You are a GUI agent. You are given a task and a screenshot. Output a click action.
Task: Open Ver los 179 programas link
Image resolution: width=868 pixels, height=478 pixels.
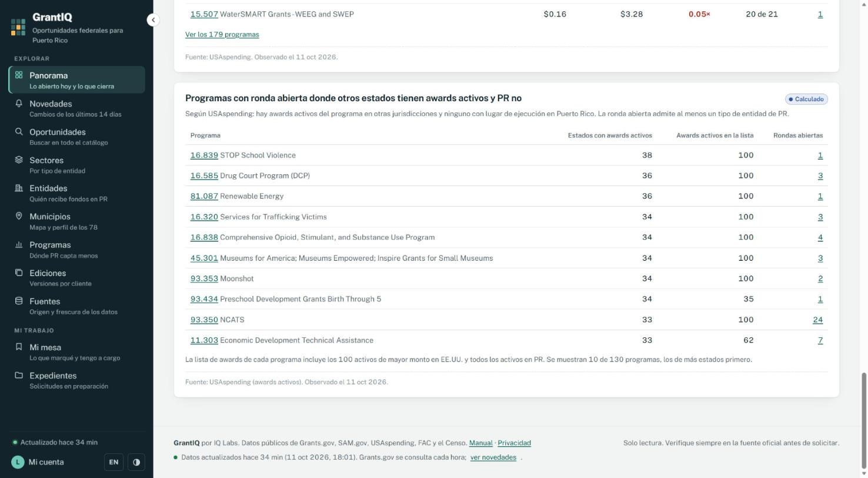click(x=222, y=34)
